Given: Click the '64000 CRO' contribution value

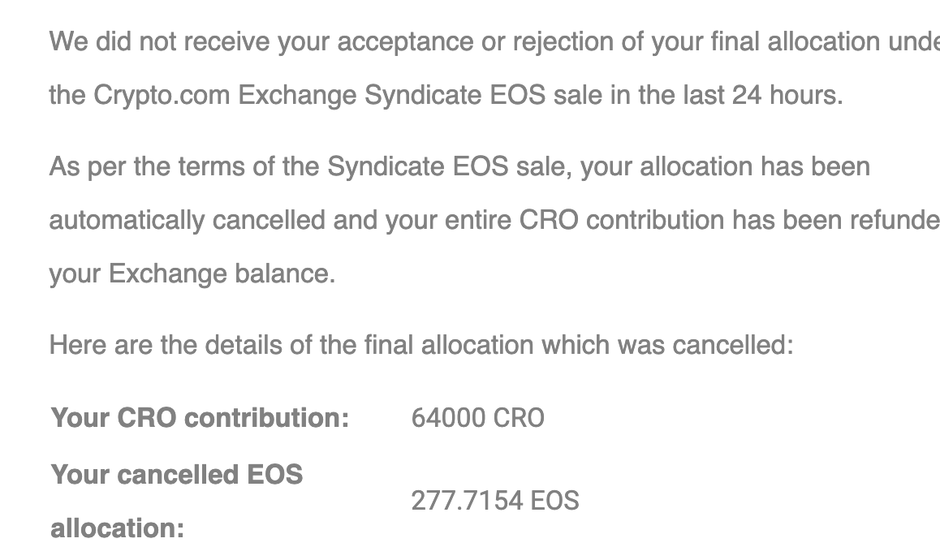Looking at the screenshot, I should 478,418.
